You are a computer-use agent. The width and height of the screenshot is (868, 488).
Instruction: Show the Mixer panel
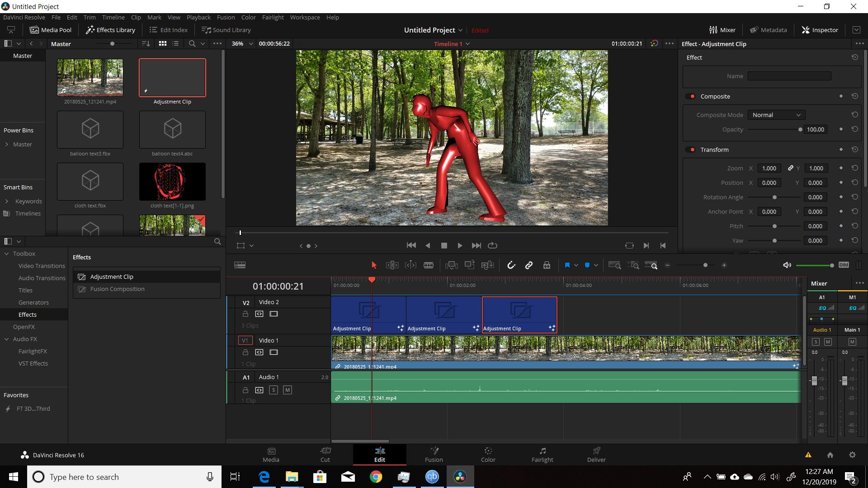pyautogui.click(x=722, y=30)
